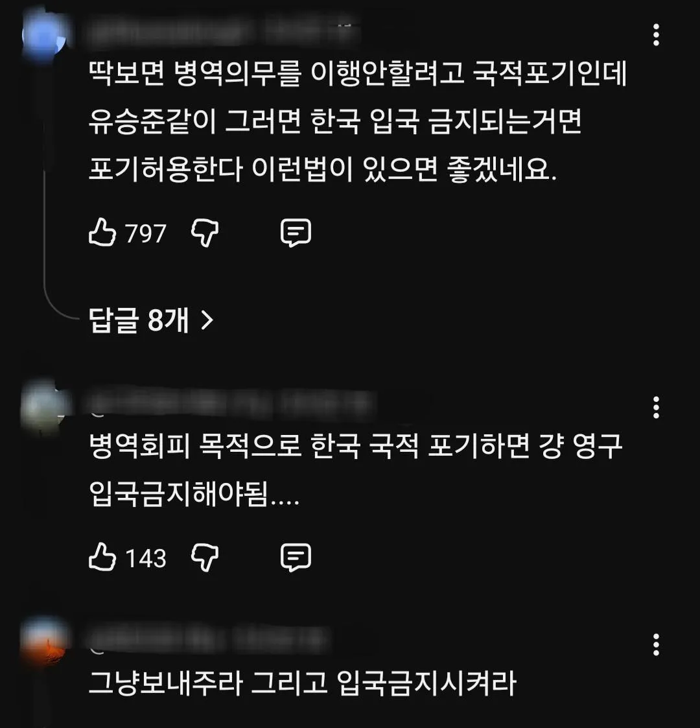Reply to the comment with 797 likes
The height and width of the screenshot is (728, 700).
click(296, 233)
